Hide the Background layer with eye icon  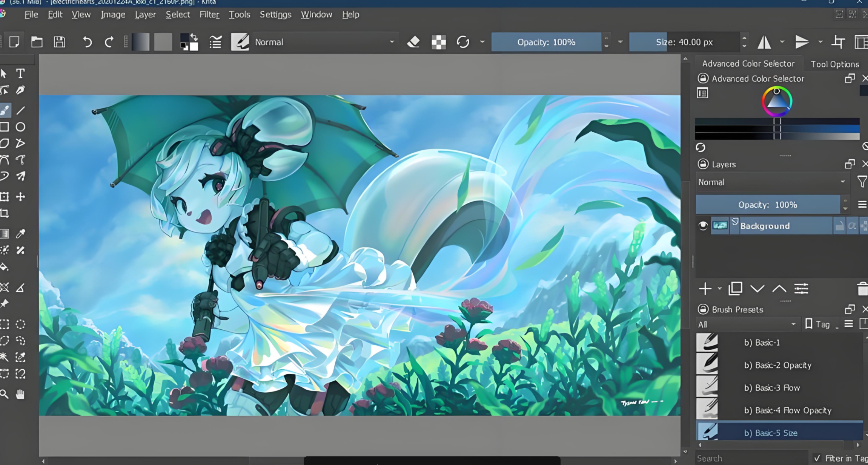703,226
